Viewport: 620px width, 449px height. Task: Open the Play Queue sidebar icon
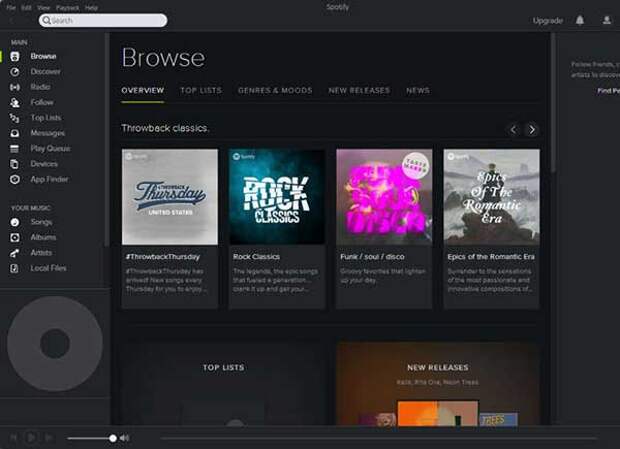click(15, 149)
